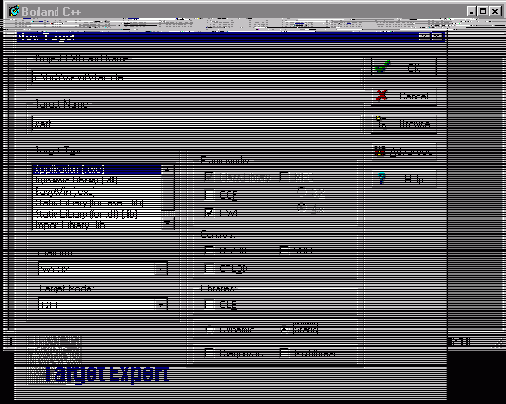Screen dimensions: 506x404
Task: Select the lower MFC version radio button
Action: point(301,208)
